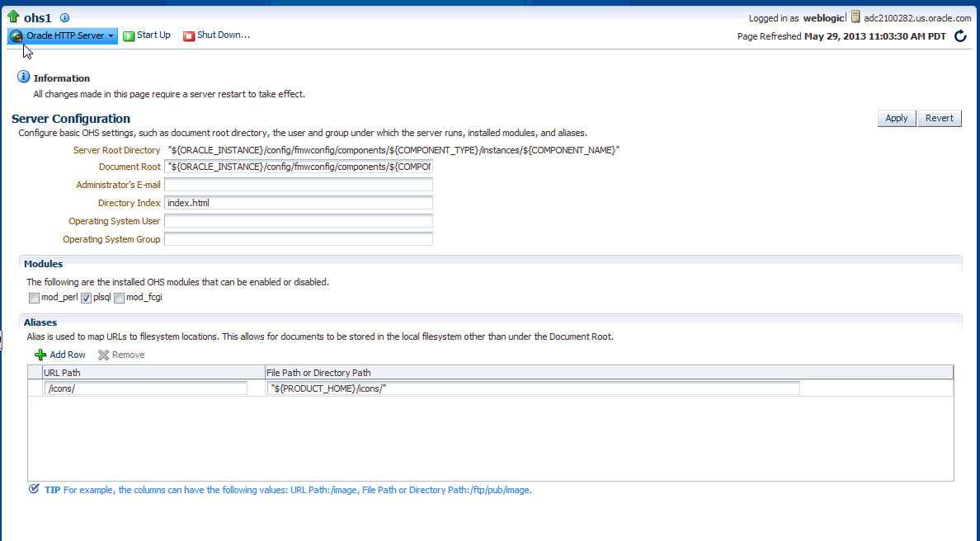Viewport: 980px width, 541px height.
Task: Click the Administrator's E-mail field
Action: (x=298, y=185)
